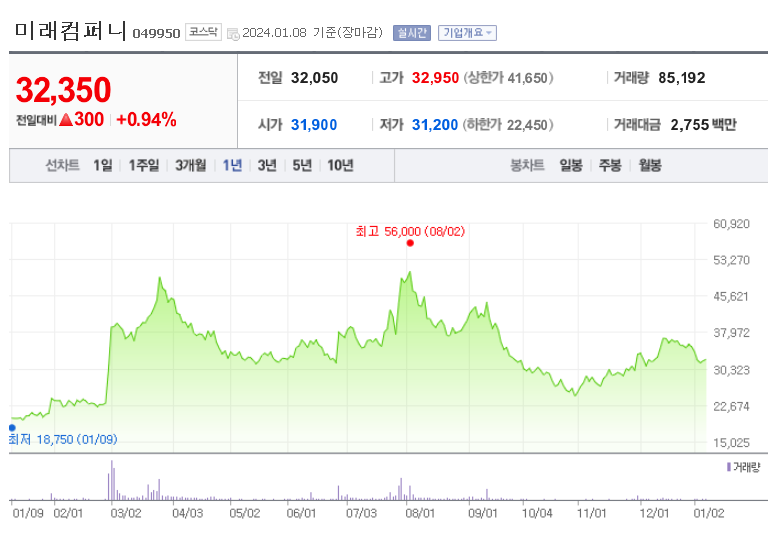Screen dimensions: 768x535
Task: Click the red 최고 56,000 high marker dot
Action: (x=410, y=243)
